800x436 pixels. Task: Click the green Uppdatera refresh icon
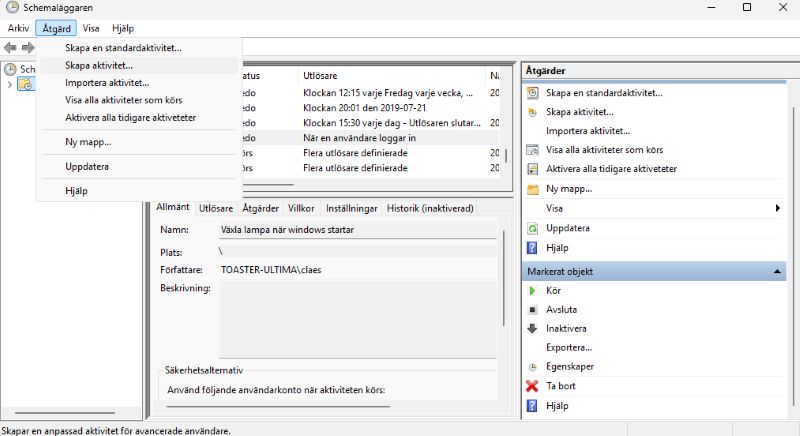coord(532,228)
